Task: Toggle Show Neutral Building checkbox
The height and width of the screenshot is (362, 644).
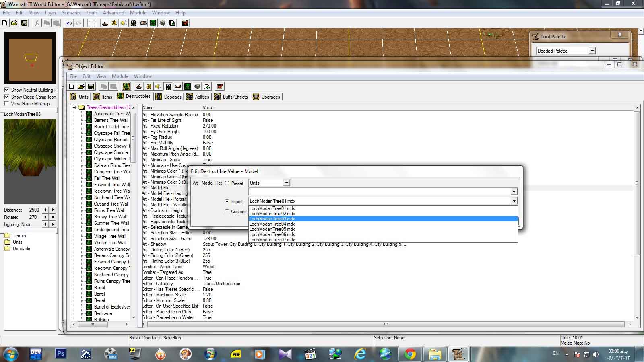Action: click(x=6, y=90)
